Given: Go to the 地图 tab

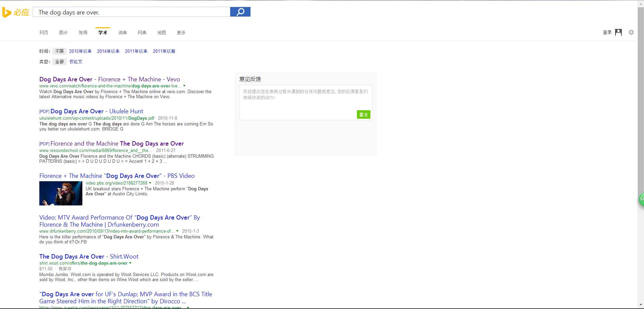Looking at the screenshot, I should pyautogui.click(x=162, y=33).
